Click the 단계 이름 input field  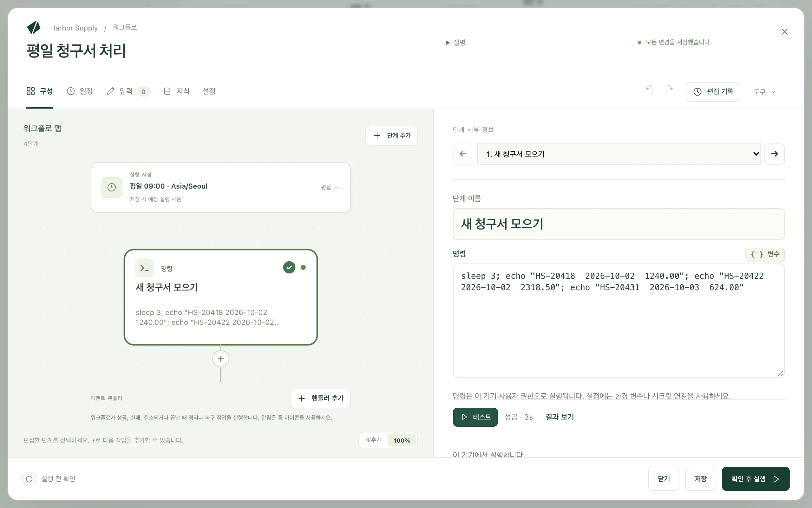pos(619,224)
